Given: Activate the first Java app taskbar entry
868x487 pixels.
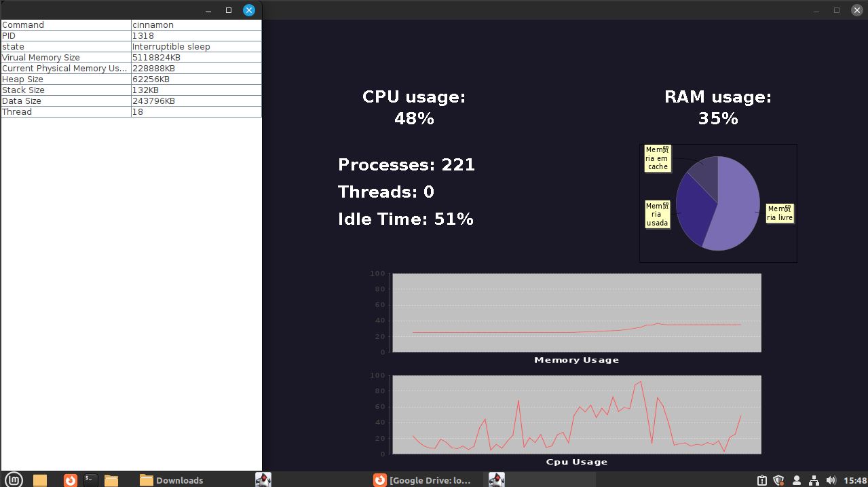Looking at the screenshot, I should (263, 480).
